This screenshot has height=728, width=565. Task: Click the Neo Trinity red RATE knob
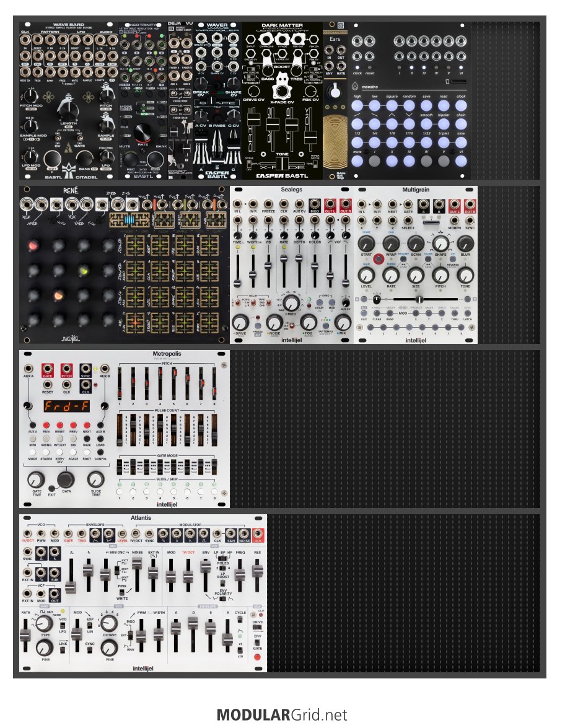[x=143, y=133]
